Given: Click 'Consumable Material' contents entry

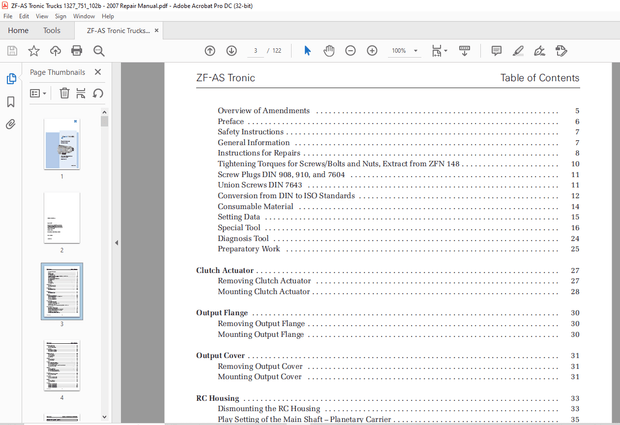Looking at the screenshot, I should tap(255, 206).
